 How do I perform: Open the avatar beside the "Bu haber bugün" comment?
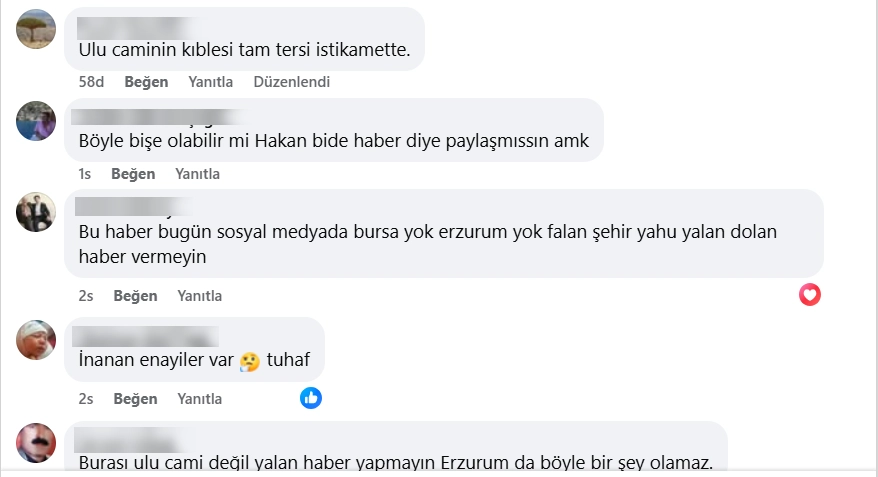coord(37,211)
